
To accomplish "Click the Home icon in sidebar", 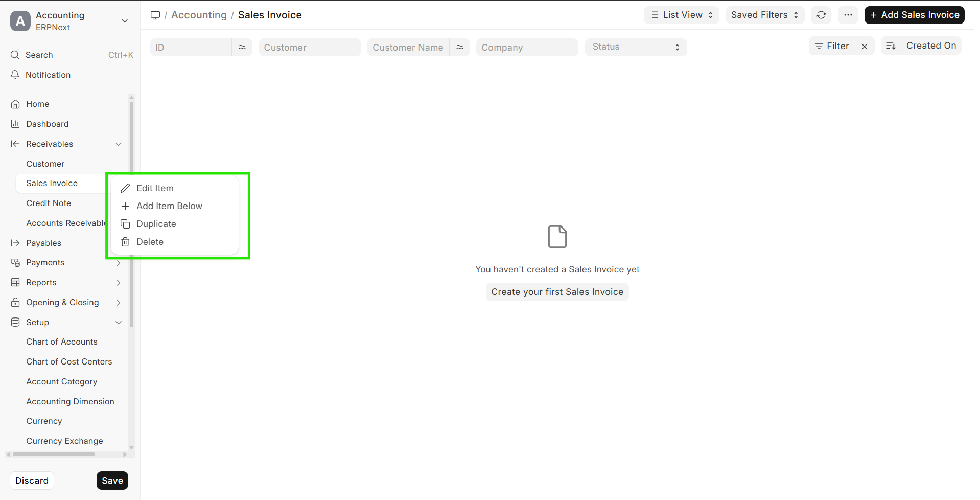I will 15,104.
